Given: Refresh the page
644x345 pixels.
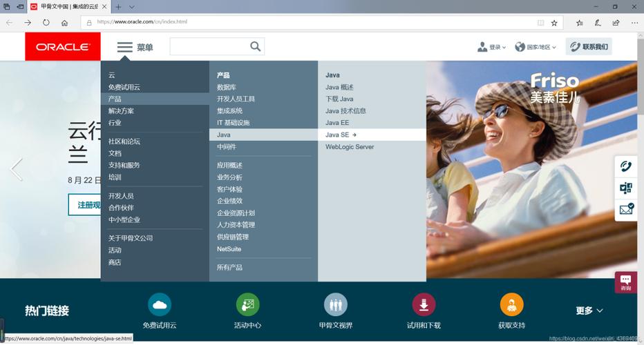Looking at the screenshot, I should coord(46,23).
